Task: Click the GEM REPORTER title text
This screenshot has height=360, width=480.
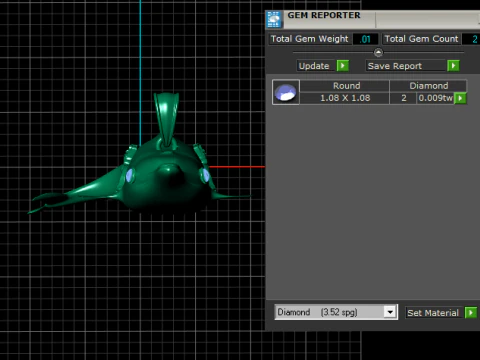Action: pos(324,15)
